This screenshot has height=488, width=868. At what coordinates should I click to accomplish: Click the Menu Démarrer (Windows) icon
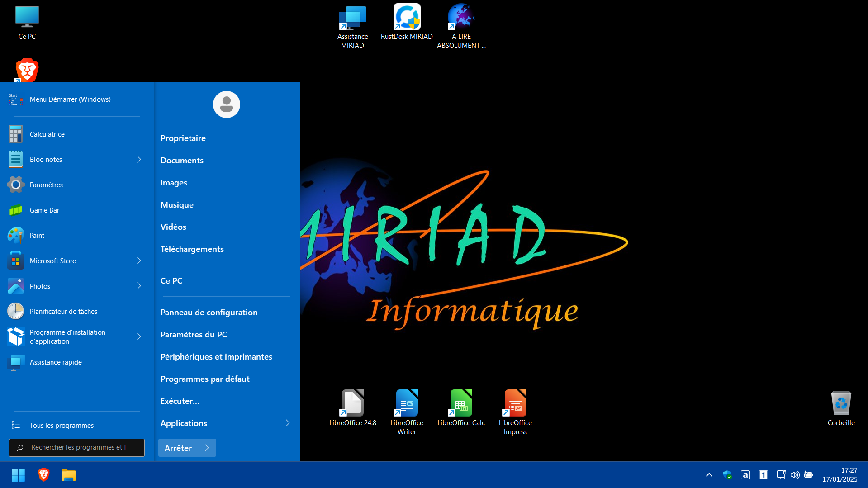pos(15,99)
